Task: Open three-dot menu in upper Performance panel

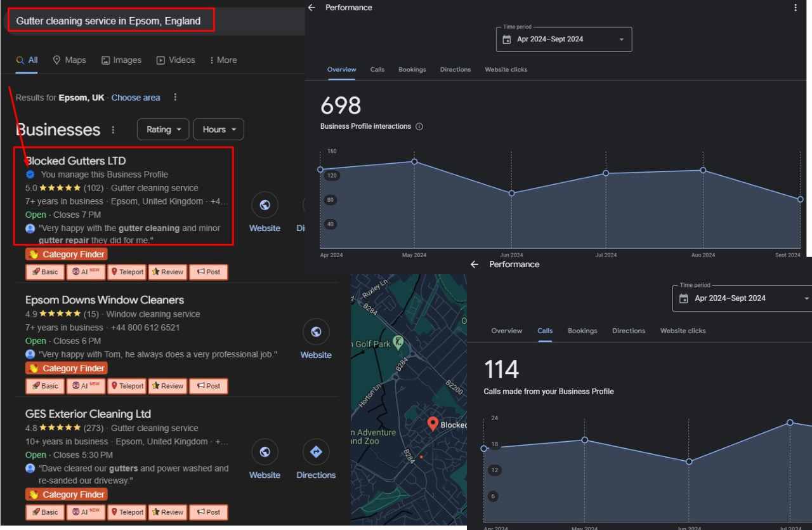Action: click(796, 8)
